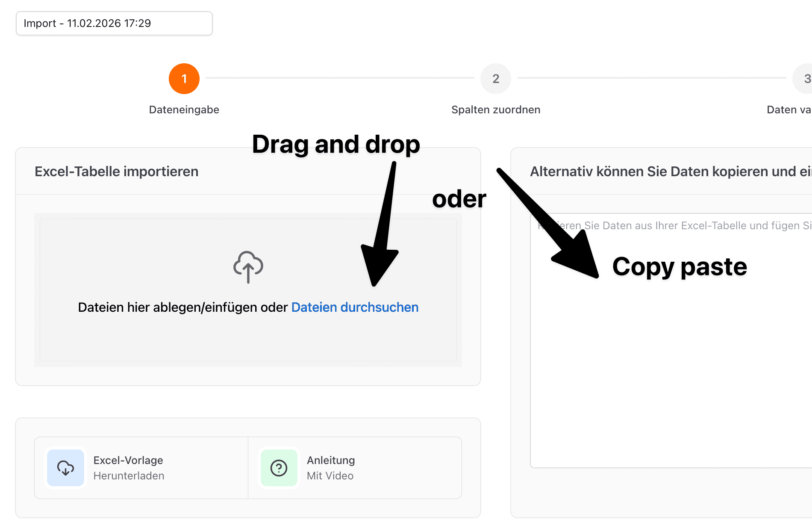
Task: Click the blue Excel-Vorlage download icon
Action: click(65, 468)
